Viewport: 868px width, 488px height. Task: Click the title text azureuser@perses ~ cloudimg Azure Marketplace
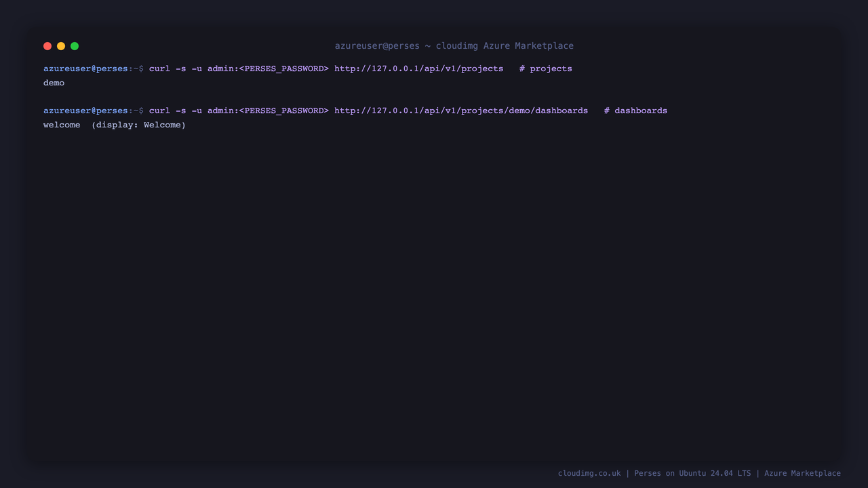[454, 46]
